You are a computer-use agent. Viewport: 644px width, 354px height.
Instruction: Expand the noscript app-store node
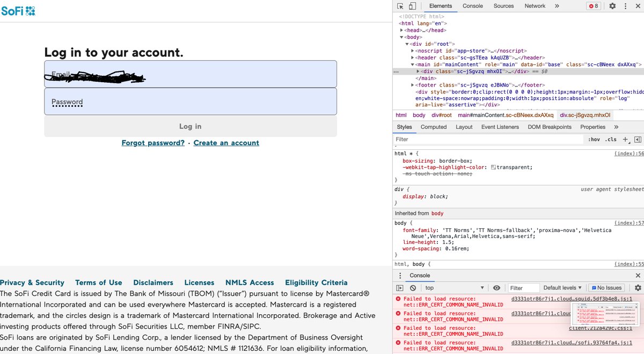tap(413, 51)
